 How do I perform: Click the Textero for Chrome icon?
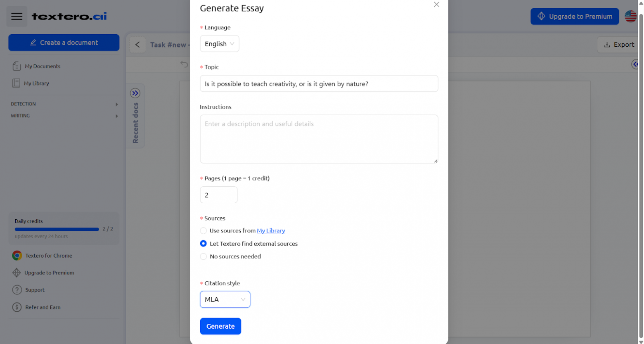tap(17, 256)
